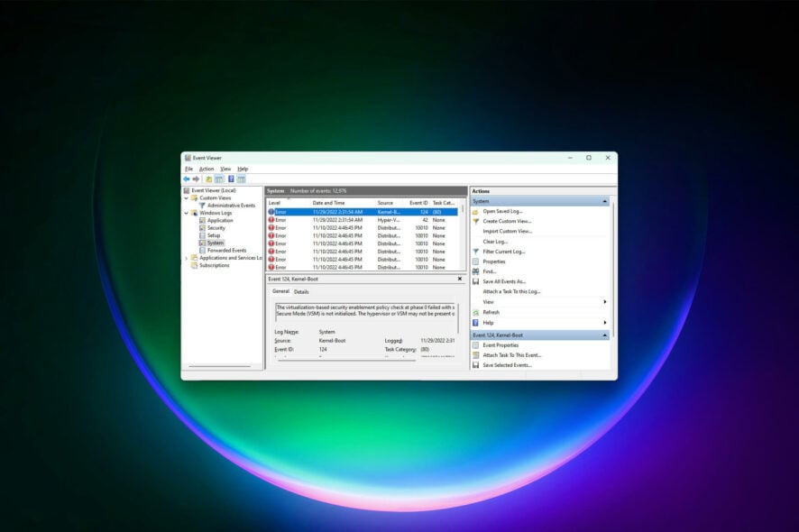Open the View submenu arrow in Actions
799x532 pixels.
(x=604, y=302)
